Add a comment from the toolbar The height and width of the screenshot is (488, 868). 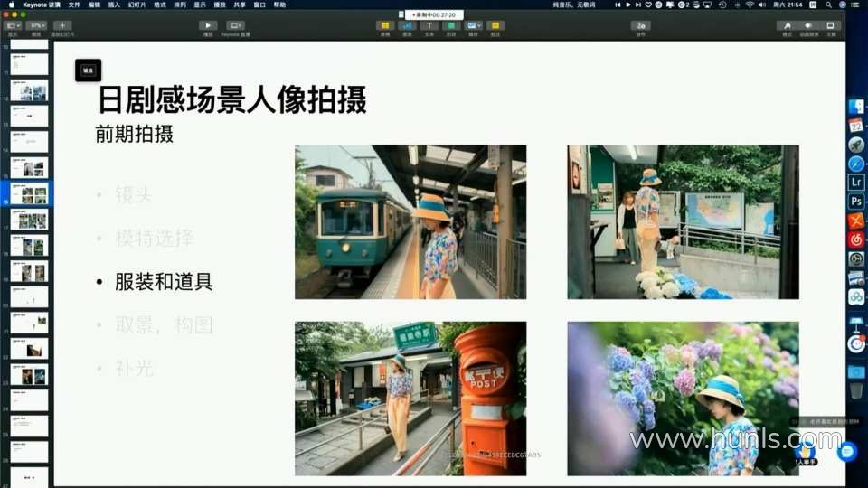[495, 25]
